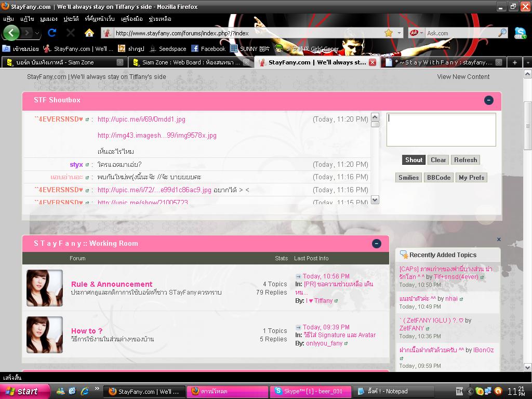Switch to the StayWithFany tab
This screenshot has width=532, height=399.
coord(444,62)
